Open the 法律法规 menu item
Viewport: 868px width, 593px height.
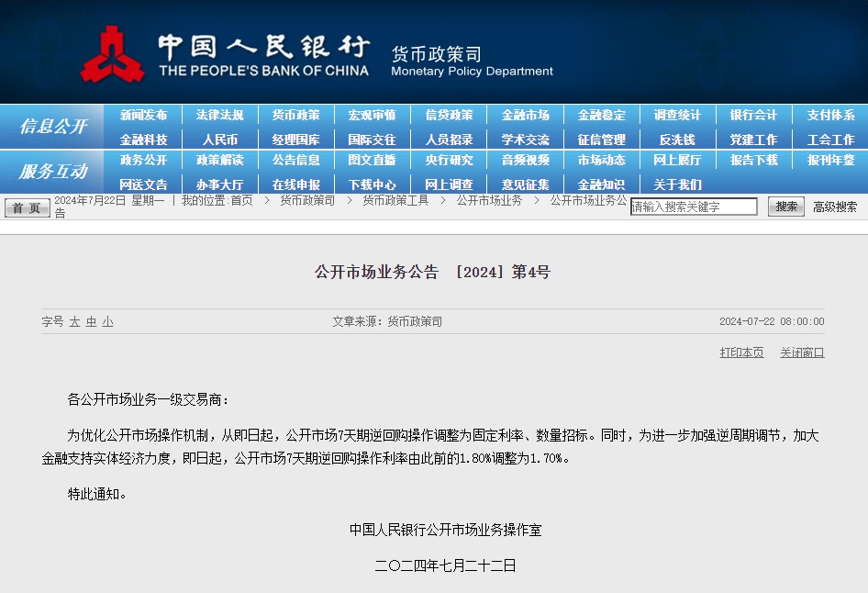tap(220, 115)
